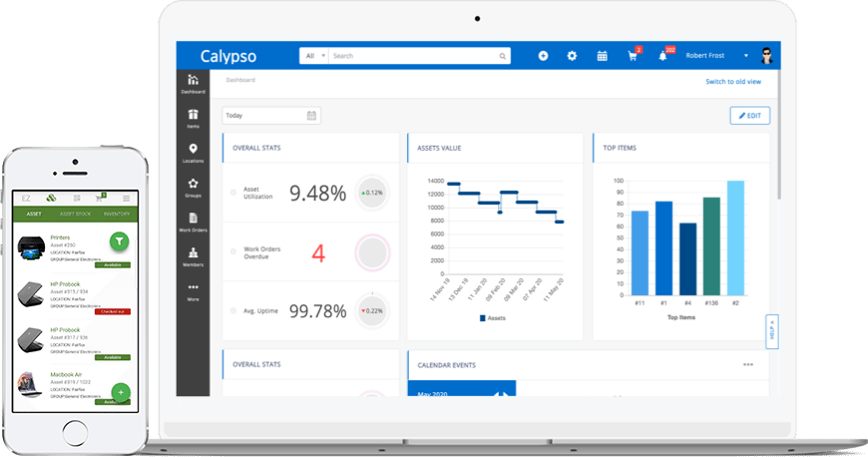Open the shopping cart in header
Viewport: 868px width, 457px height.
pyautogui.click(x=633, y=56)
